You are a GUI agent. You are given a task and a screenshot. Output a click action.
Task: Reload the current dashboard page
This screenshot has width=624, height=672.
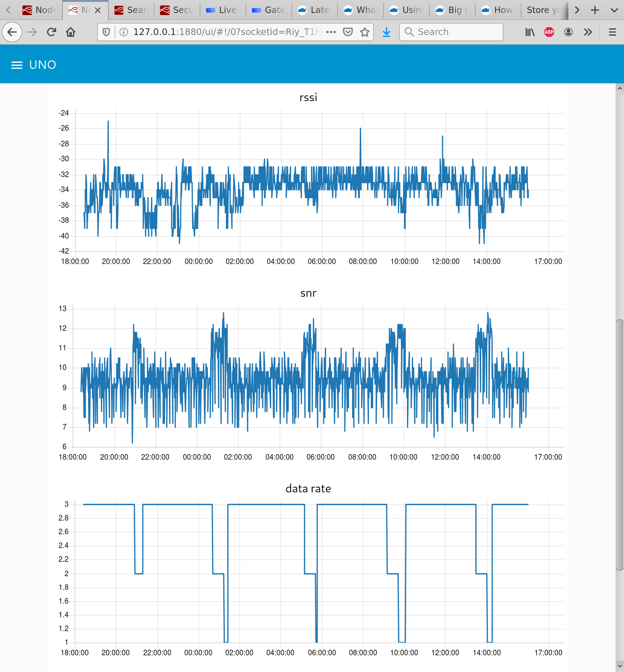tap(51, 32)
